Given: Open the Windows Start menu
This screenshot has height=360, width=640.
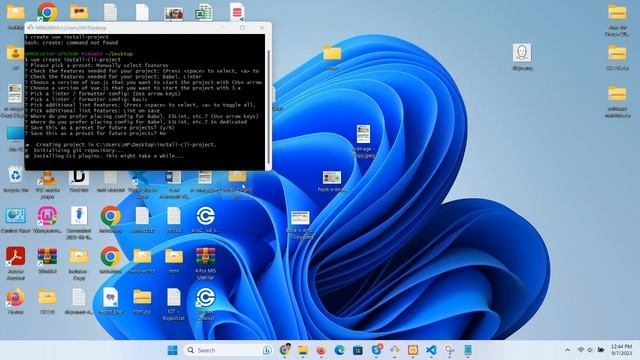Looking at the screenshot, I should coord(173,350).
